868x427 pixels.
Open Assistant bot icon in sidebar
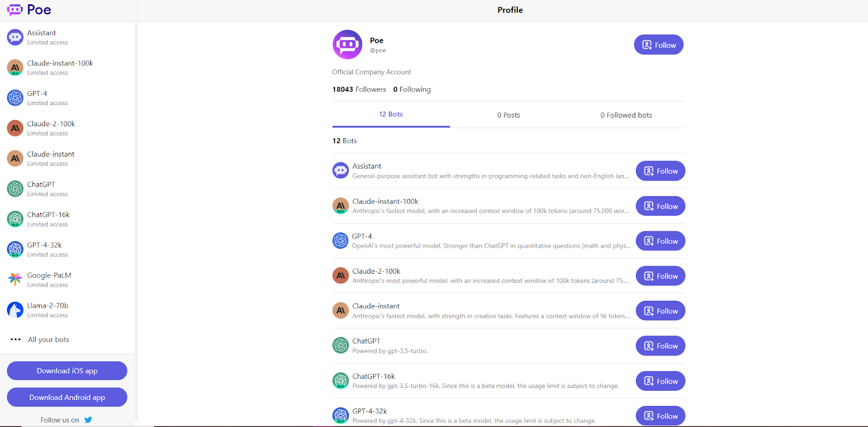[x=15, y=37]
